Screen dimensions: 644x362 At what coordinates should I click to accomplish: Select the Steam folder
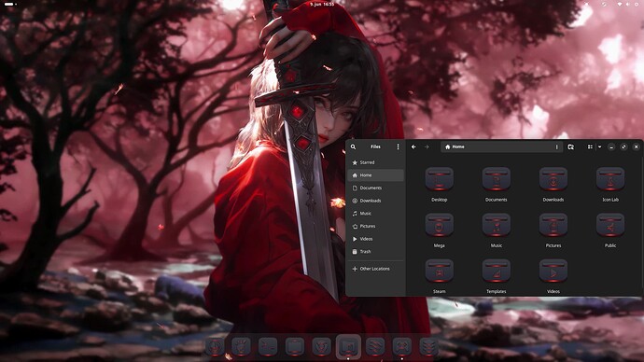click(439, 271)
